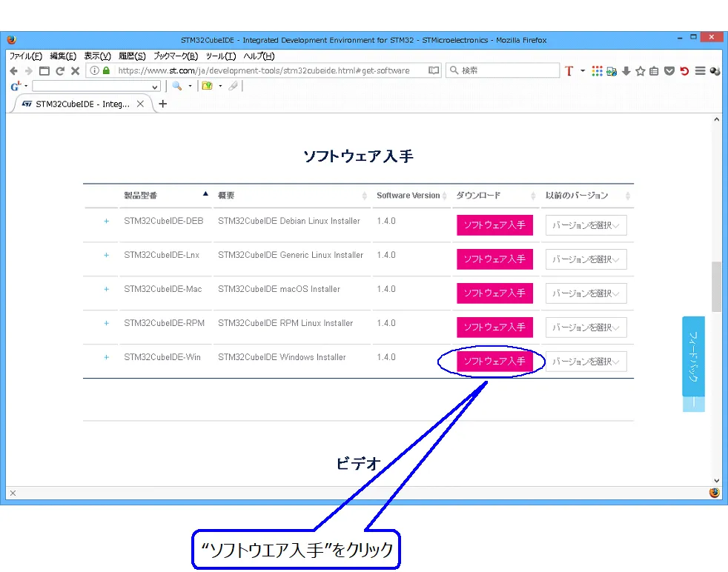
Task: Expand the STM32CubeIDE-DEB row plus sign
Action: click(x=106, y=221)
